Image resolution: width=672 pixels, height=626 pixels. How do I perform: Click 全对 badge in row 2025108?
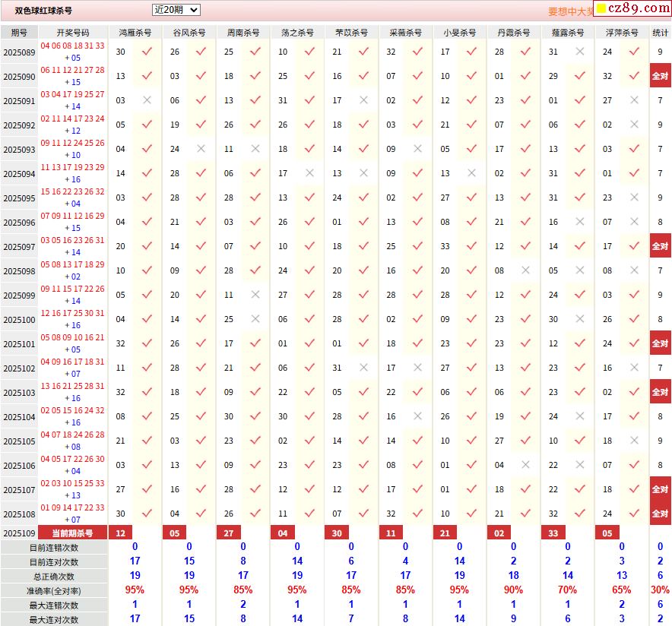click(x=660, y=514)
